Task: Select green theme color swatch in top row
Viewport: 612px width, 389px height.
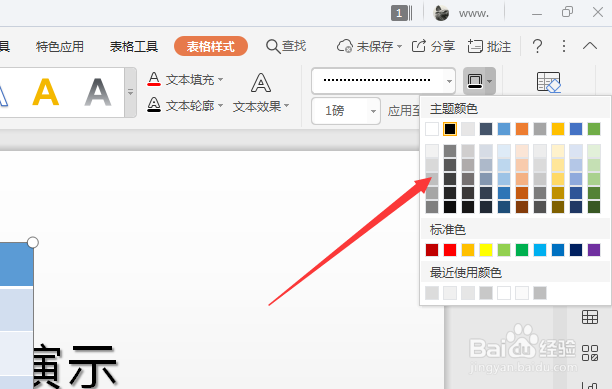Action: tap(594, 129)
